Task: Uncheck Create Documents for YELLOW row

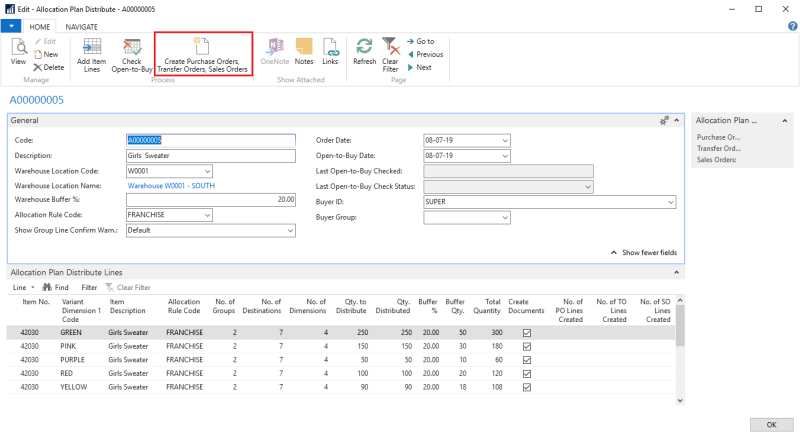Action: 527,385
